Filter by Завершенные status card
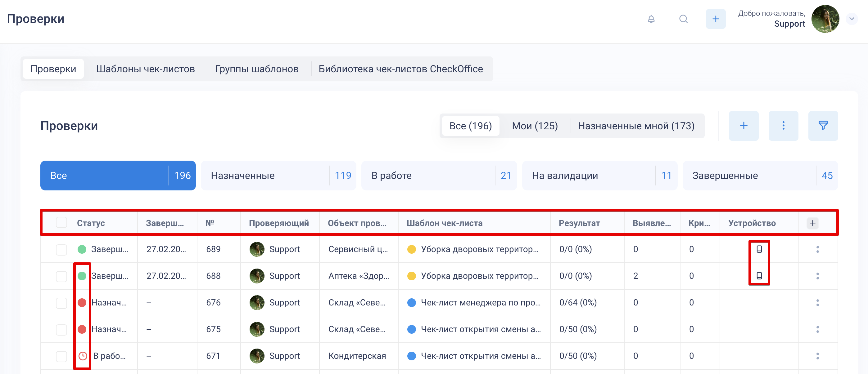The width and height of the screenshot is (868, 374). [x=760, y=176]
